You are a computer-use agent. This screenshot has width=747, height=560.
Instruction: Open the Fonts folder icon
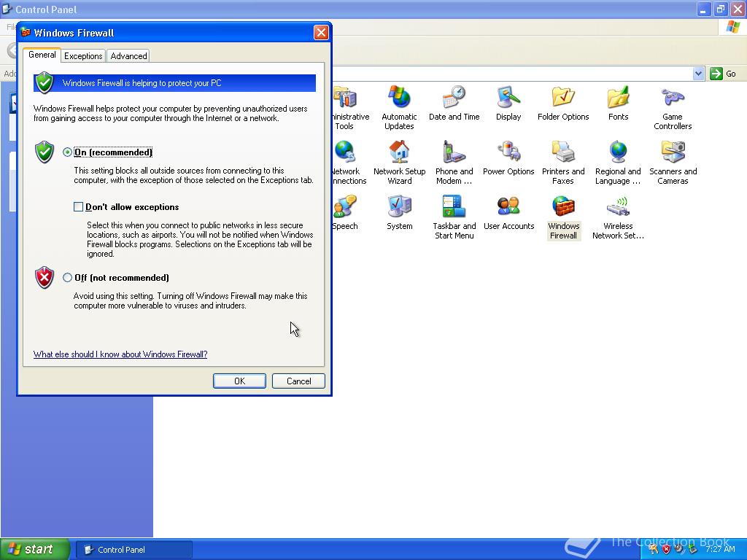pyautogui.click(x=618, y=104)
